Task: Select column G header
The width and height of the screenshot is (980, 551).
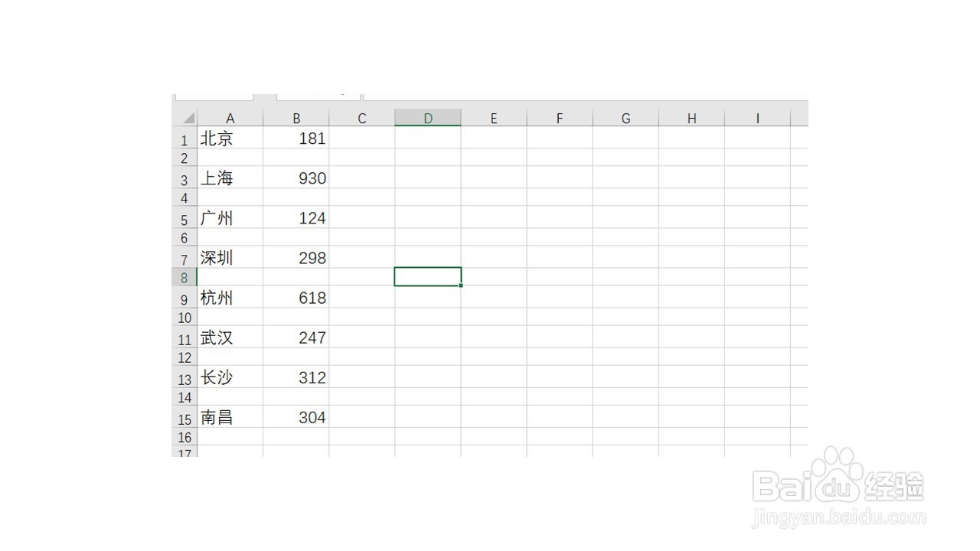Action: click(626, 118)
